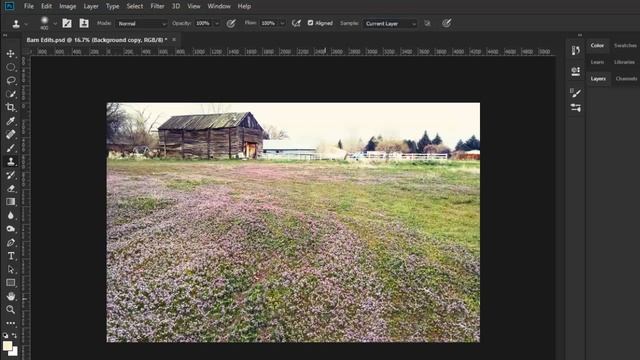Toggle pressure for size button
This screenshot has width=640, height=360.
[x=447, y=23]
